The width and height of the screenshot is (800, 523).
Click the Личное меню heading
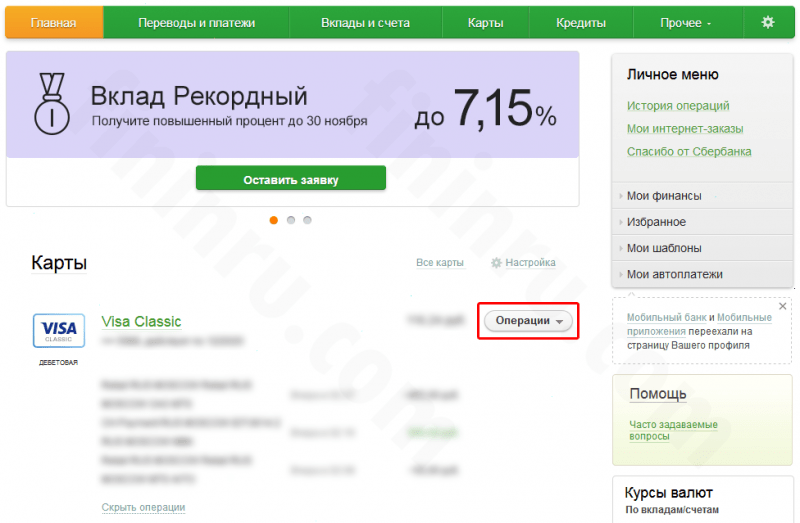pos(672,74)
